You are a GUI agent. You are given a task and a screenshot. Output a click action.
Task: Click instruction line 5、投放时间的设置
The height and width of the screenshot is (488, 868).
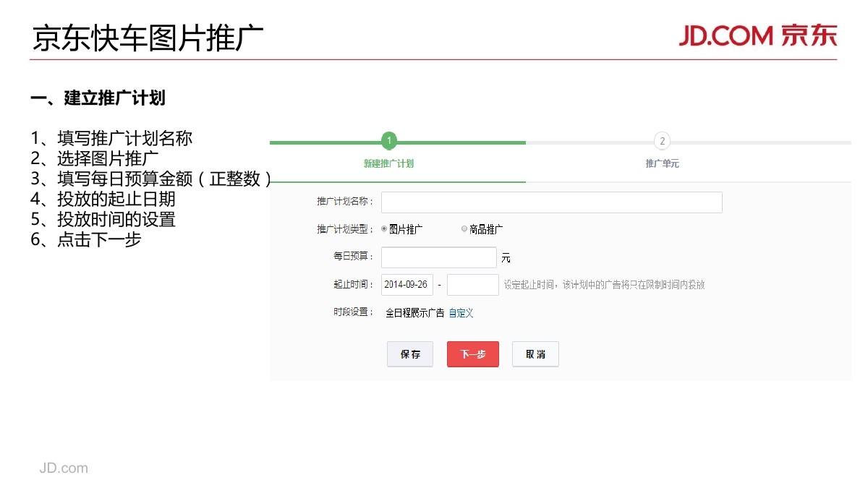click(103, 219)
